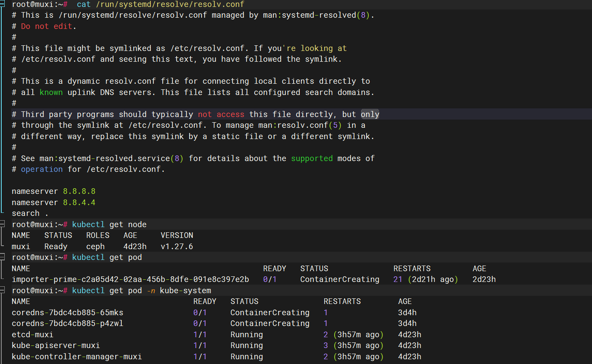592x364 pixels.
Task: Click pod name coredns-7bdc4cb885-p4zwl
Action: click(x=67, y=323)
